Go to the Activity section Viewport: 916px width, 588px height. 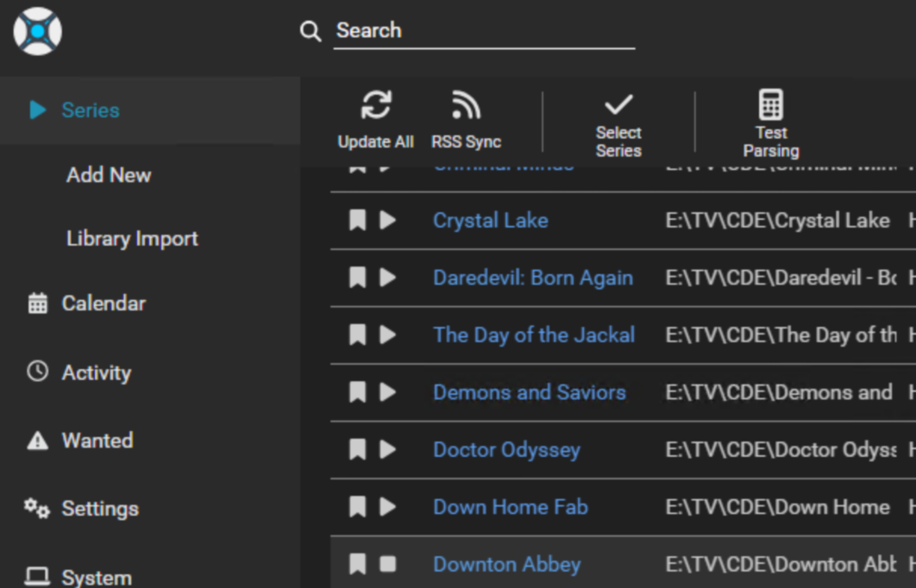click(x=96, y=372)
